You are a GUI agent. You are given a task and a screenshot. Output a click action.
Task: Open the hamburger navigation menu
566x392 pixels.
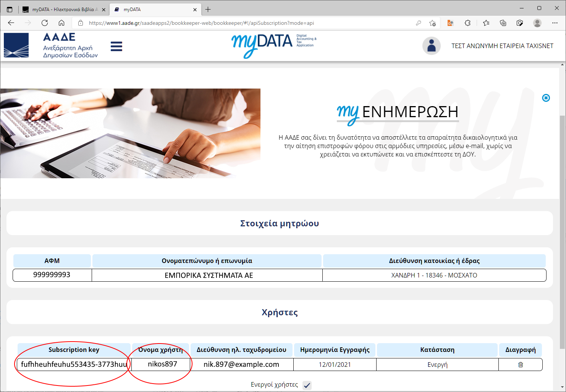pyautogui.click(x=116, y=47)
